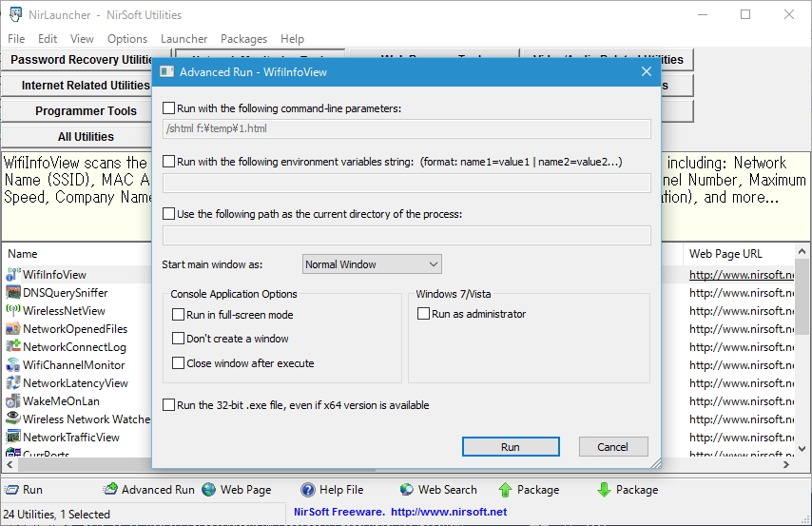Click the Run button in the dialog
The width and height of the screenshot is (812, 526).
511,447
